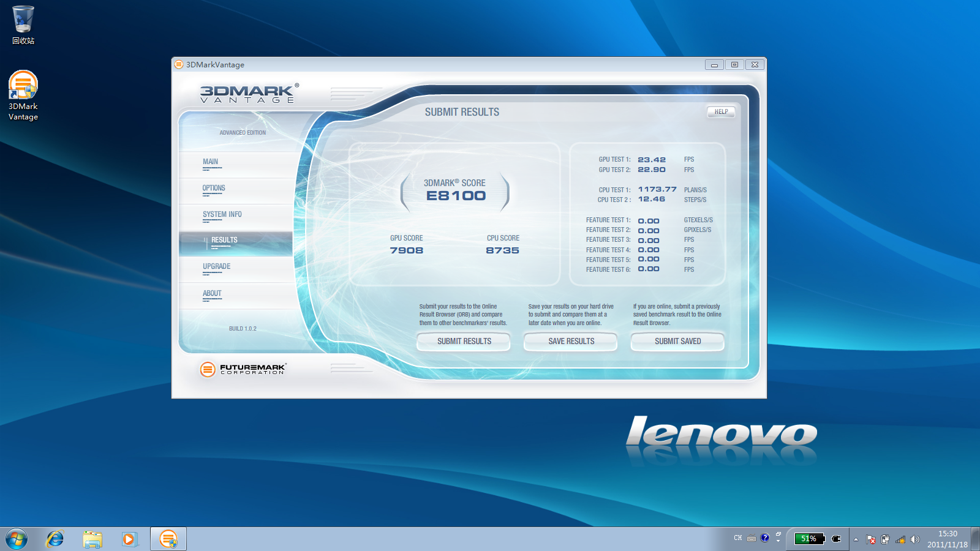This screenshot has height=551, width=980.
Task: Click the 3DMark Vantage title bar icon
Action: coord(179,64)
